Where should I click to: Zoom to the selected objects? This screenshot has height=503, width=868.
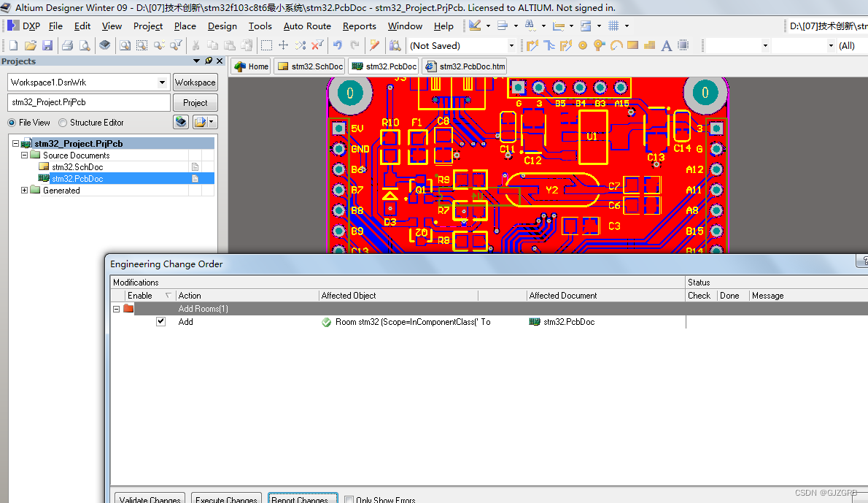pyautogui.click(x=160, y=45)
